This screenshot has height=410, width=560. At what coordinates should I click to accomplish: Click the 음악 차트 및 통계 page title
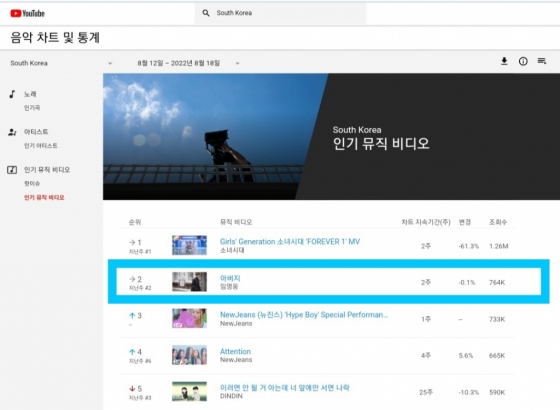pyautogui.click(x=55, y=37)
